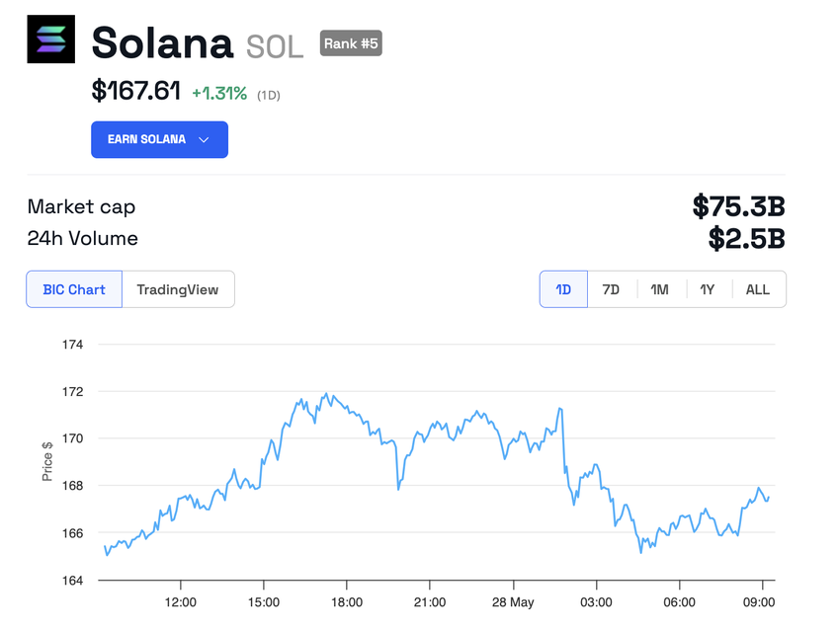The height and width of the screenshot is (631, 840).
Task: Click the Market cap label
Action: pyautogui.click(x=81, y=207)
